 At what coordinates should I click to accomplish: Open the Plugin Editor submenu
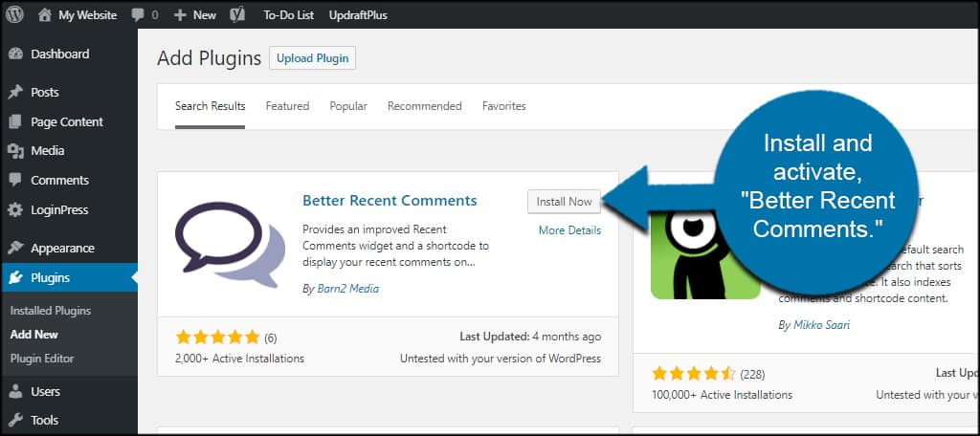(42, 359)
